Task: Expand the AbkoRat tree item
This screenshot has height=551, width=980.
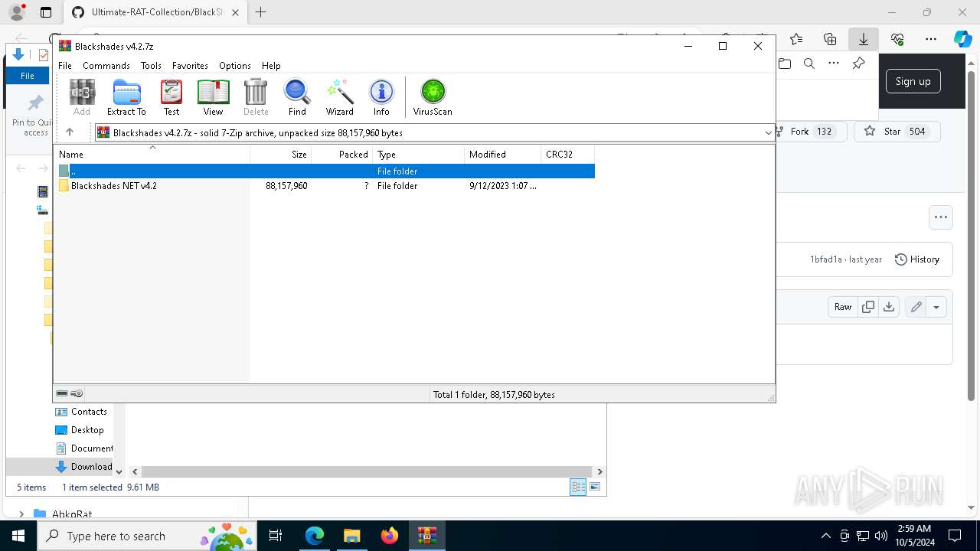Action: pyautogui.click(x=21, y=514)
